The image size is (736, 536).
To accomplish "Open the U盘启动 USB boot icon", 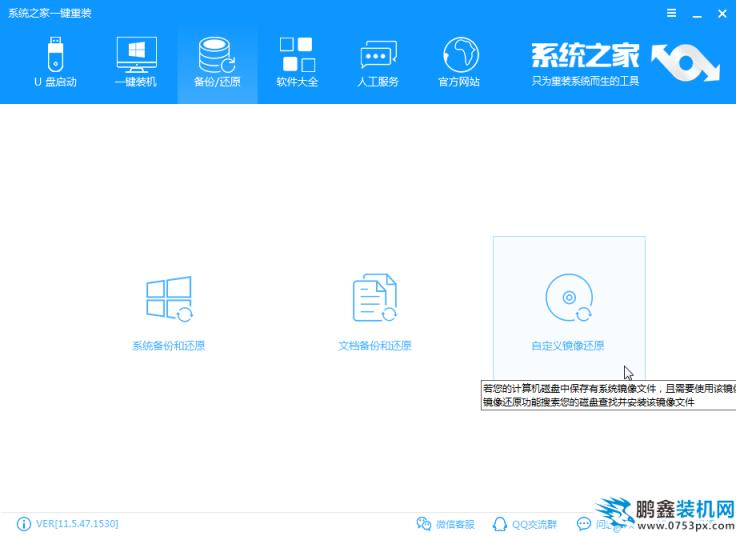I will [x=55, y=54].
